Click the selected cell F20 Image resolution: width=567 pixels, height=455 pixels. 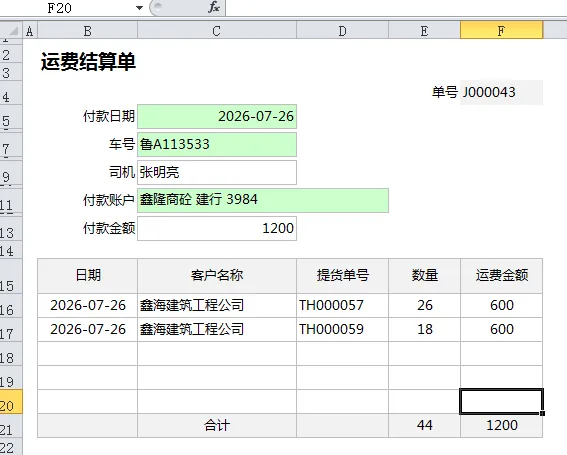(x=502, y=401)
